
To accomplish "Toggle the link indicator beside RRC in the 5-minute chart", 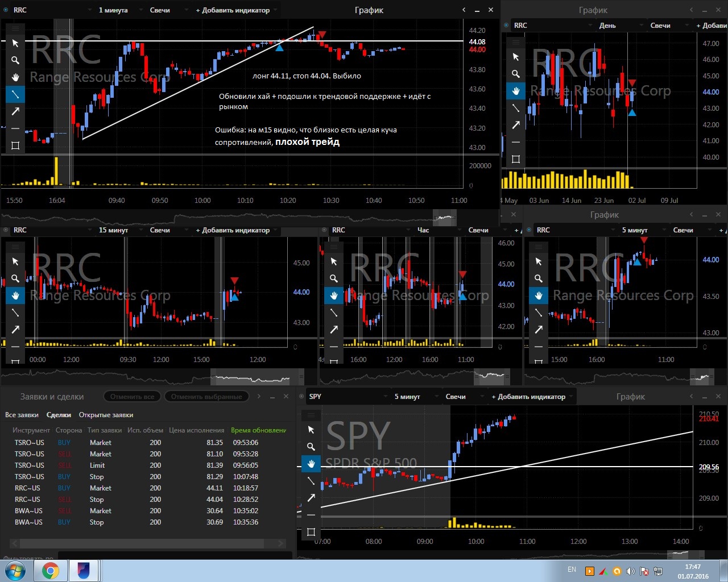I will [x=529, y=230].
